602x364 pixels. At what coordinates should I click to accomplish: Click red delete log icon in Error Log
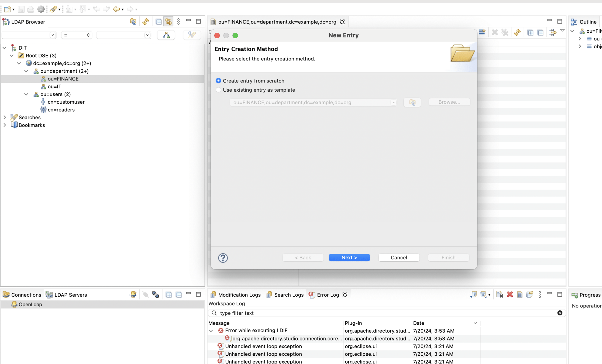(x=510, y=294)
